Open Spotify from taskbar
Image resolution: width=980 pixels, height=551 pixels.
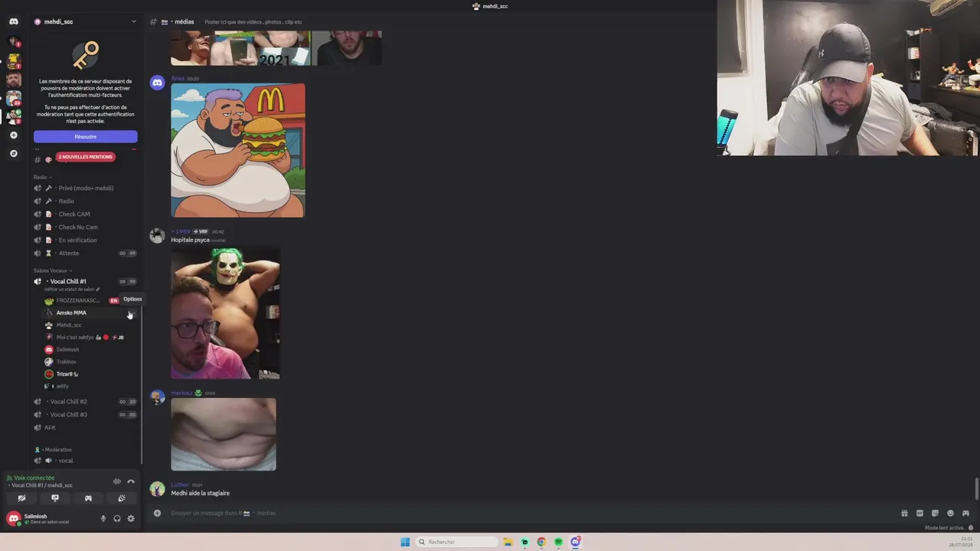click(558, 542)
